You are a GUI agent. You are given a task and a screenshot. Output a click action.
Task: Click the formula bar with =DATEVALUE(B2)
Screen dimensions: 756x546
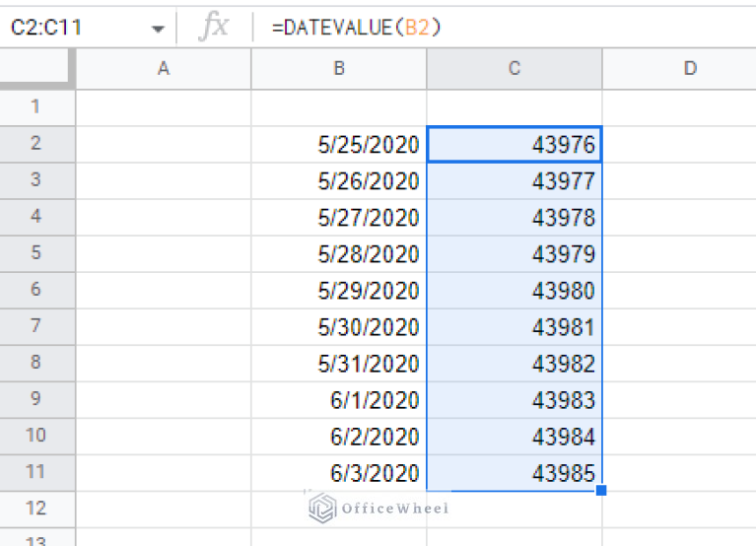click(x=493, y=28)
